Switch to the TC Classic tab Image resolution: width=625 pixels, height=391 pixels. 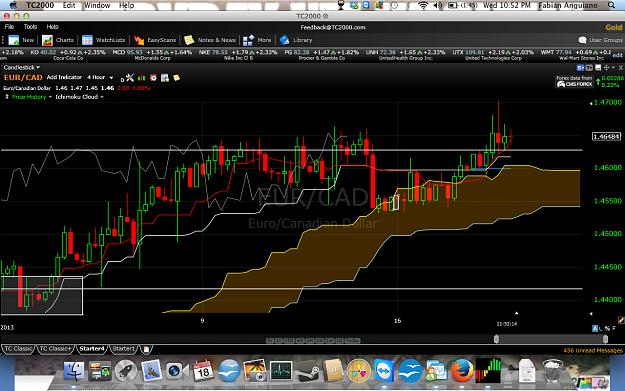point(18,349)
